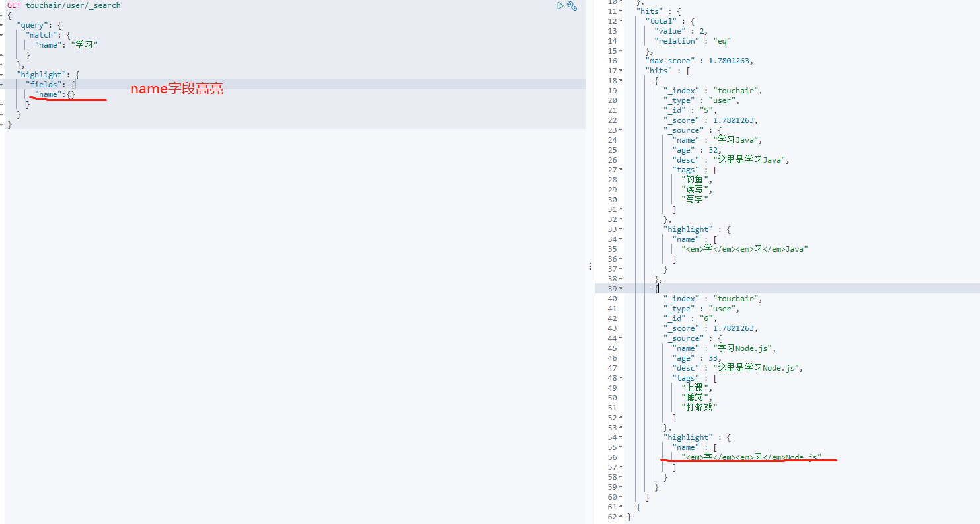This screenshot has width=980, height=524.
Task: Click the "name": "学习" query line
Action: tap(67, 45)
